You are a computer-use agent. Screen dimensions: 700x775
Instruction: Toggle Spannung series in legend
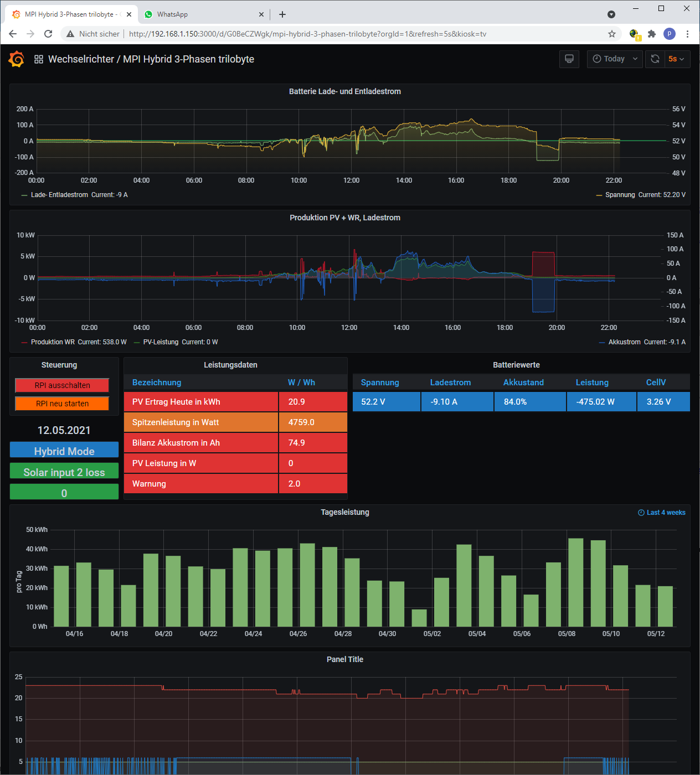[620, 195]
